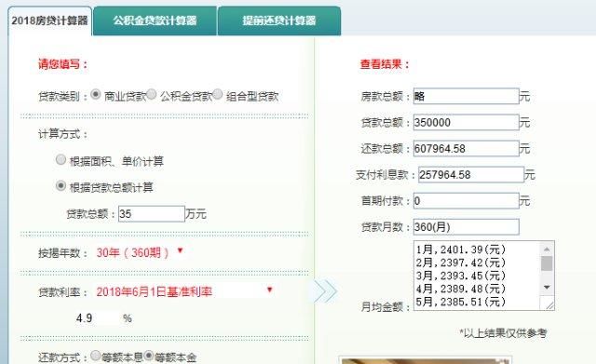Choose 根据面积、单价计算 calculation method
596x364 pixels.
click(61, 159)
